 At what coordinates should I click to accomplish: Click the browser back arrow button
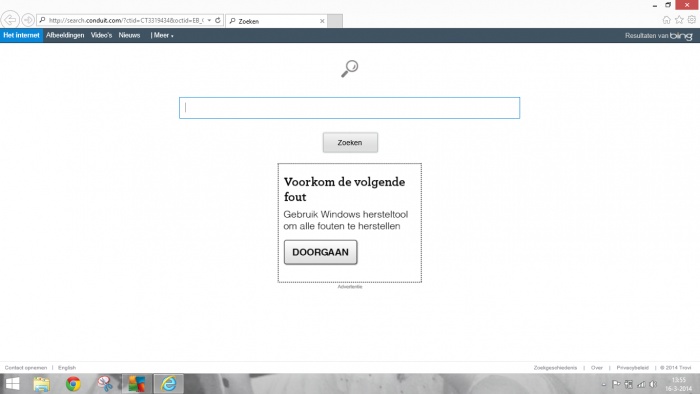pos(10,20)
